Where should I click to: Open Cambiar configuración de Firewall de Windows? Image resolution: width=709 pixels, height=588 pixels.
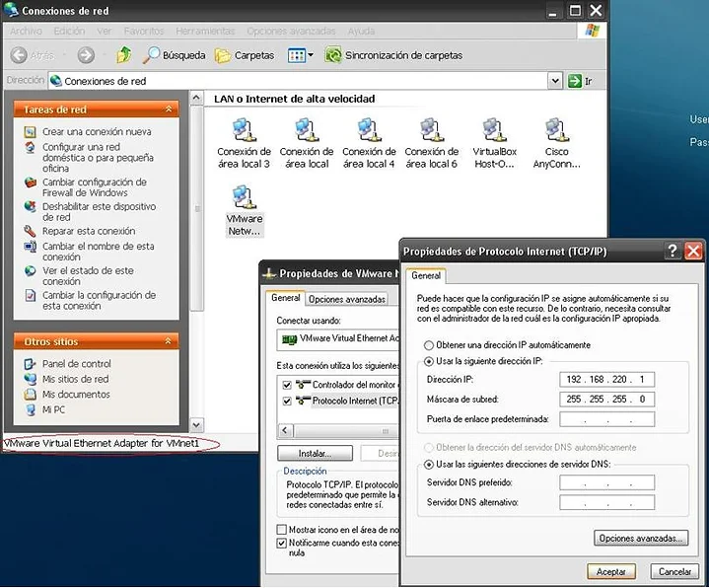click(x=95, y=187)
